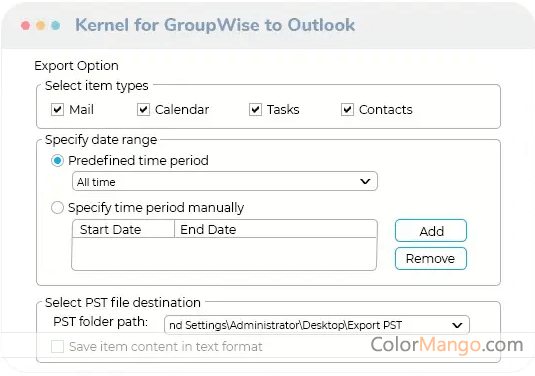Click the Remove button
The width and height of the screenshot is (535, 376).
point(431,258)
